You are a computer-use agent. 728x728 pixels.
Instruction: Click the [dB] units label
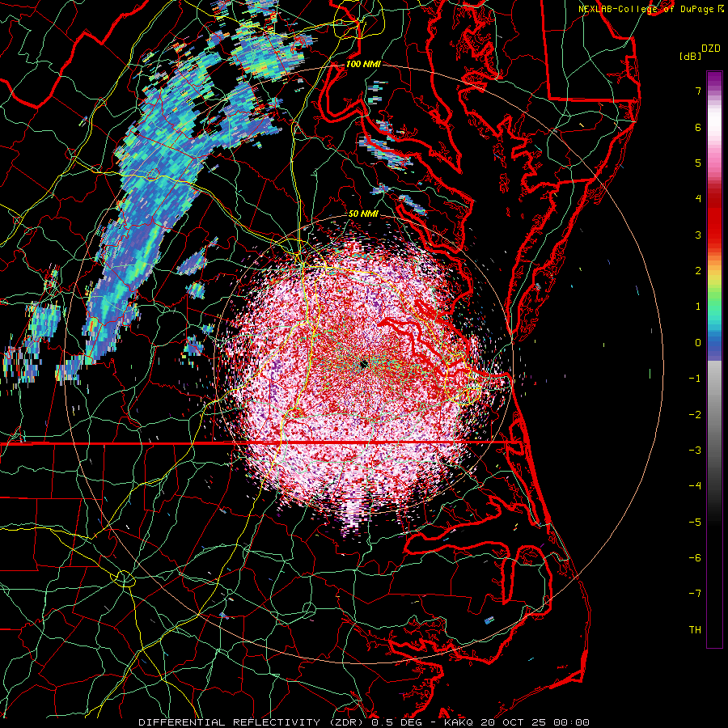pyautogui.click(x=690, y=56)
